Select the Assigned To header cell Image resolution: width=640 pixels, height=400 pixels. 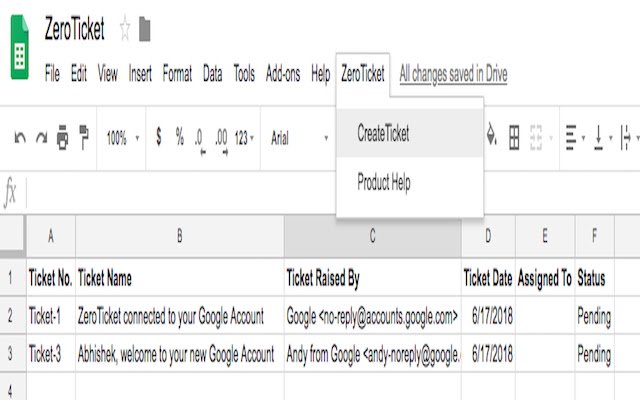(x=545, y=278)
